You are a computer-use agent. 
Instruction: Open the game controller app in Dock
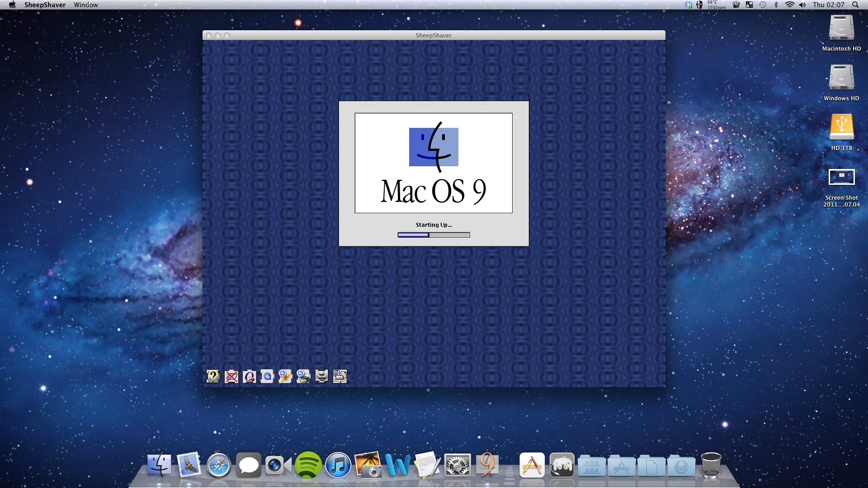click(562, 465)
